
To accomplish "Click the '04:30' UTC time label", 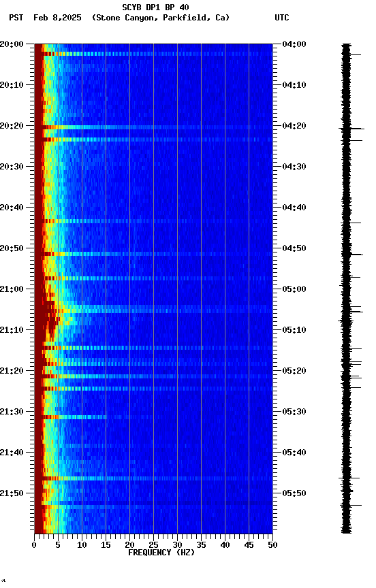I will pos(294,167).
